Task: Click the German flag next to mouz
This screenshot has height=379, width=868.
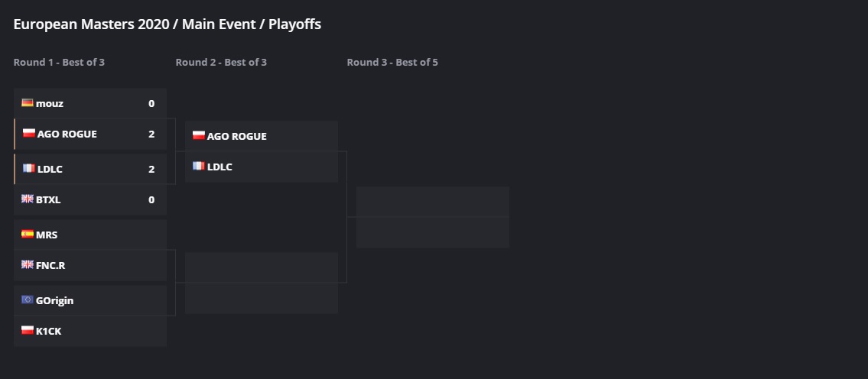Action: click(x=28, y=103)
